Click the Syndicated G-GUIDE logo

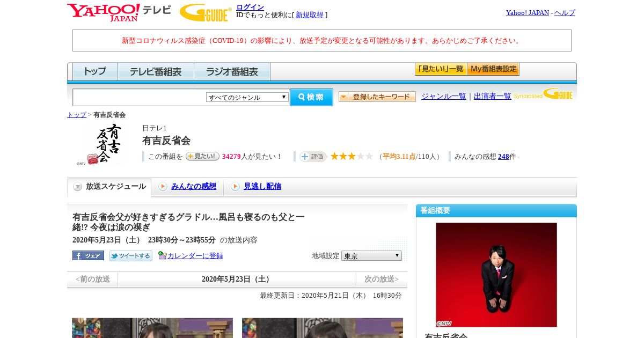point(543,94)
